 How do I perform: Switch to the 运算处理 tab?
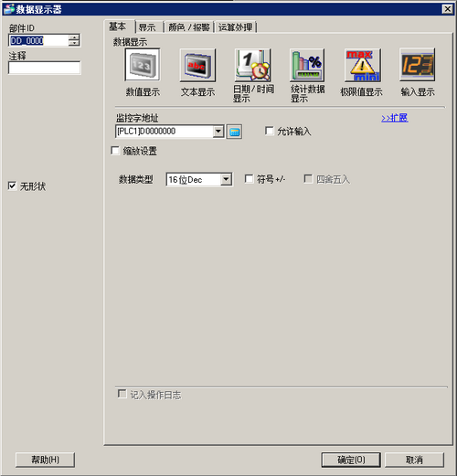click(x=236, y=27)
